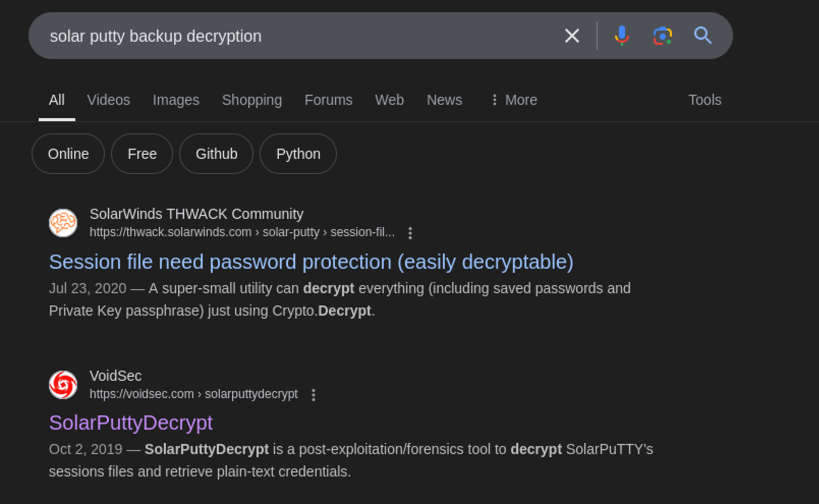
Task: Open Google Lens image search icon
Action: click(662, 36)
